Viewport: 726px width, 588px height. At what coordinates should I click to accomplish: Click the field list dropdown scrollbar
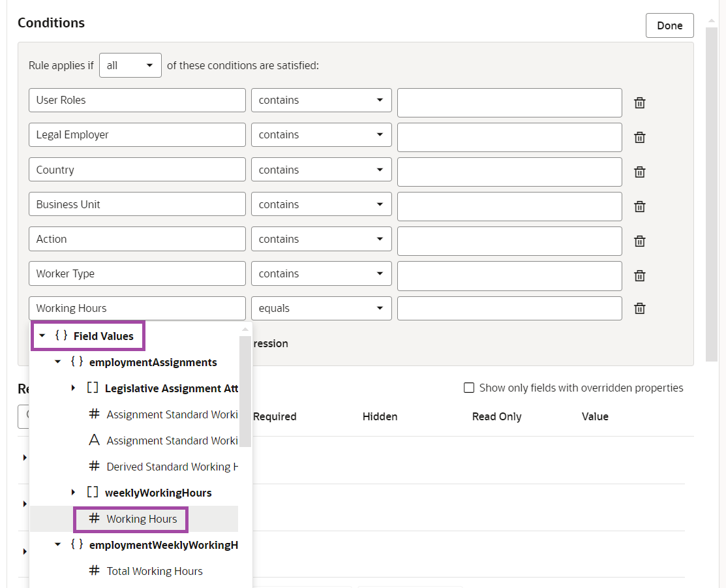pyautogui.click(x=245, y=392)
